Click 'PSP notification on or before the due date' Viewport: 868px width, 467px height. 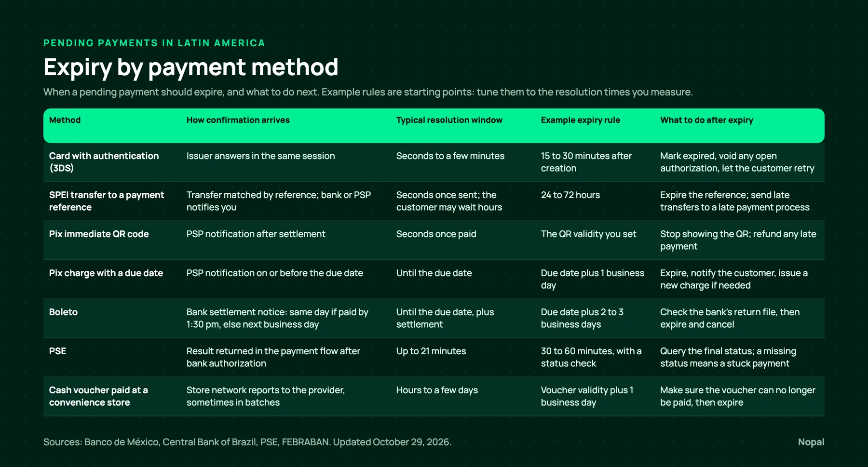(274, 273)
